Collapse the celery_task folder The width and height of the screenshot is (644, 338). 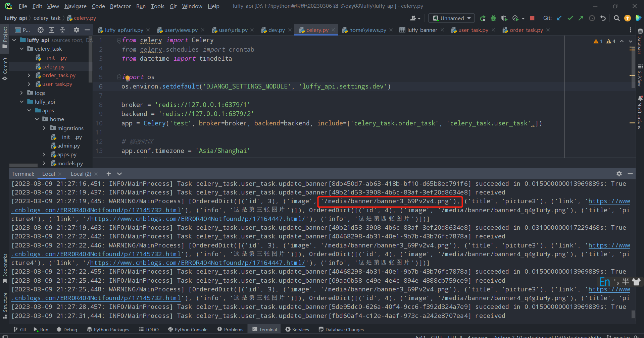[22, 49]
